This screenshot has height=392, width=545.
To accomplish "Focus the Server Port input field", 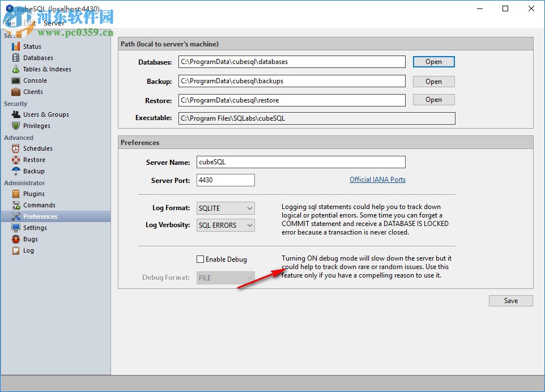I will [x=225, y=180].
